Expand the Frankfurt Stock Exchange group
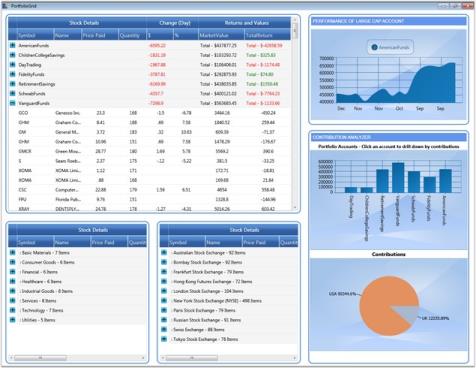The height and width of the screenshot is (368, 476). tap(164, 272)
